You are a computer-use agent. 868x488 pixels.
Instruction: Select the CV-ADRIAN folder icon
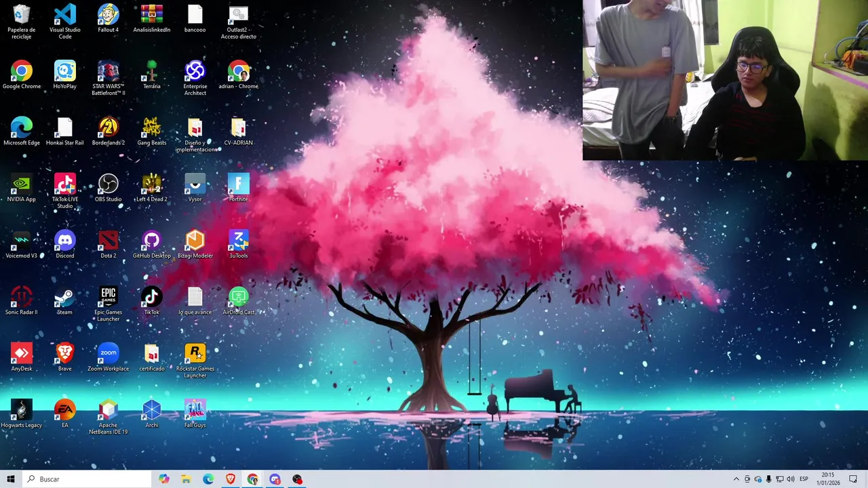click(238, 127)
